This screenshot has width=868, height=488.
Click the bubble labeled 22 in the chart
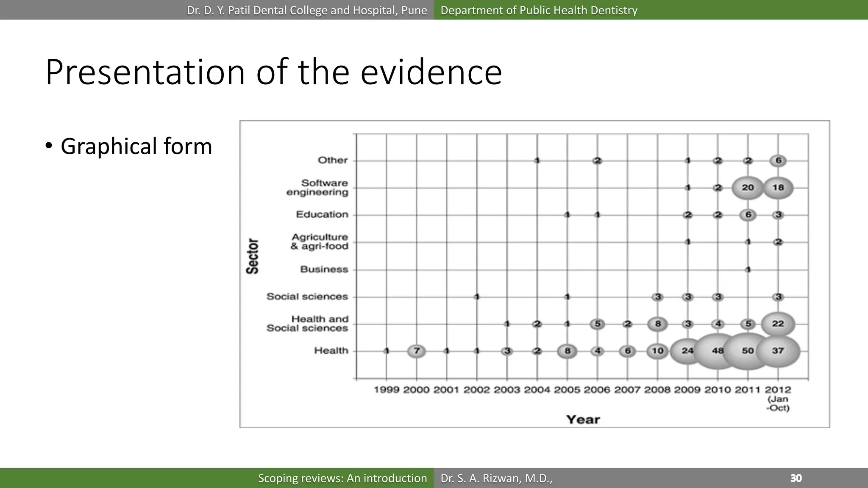(778, 324)
